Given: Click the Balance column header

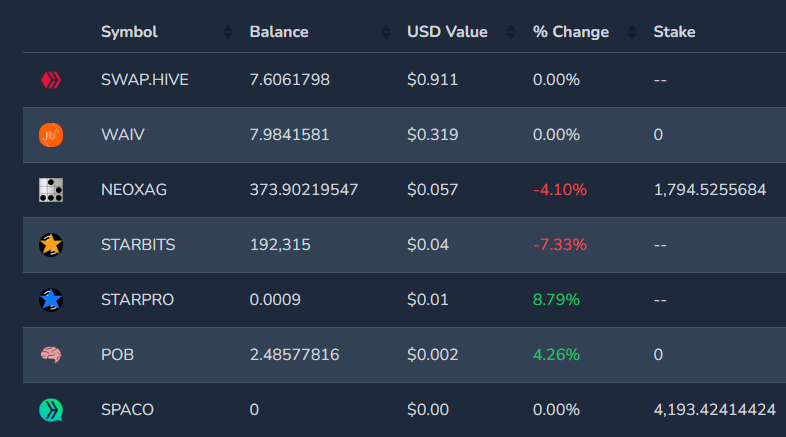Looking at the screenshot, I should pos(279,32).
